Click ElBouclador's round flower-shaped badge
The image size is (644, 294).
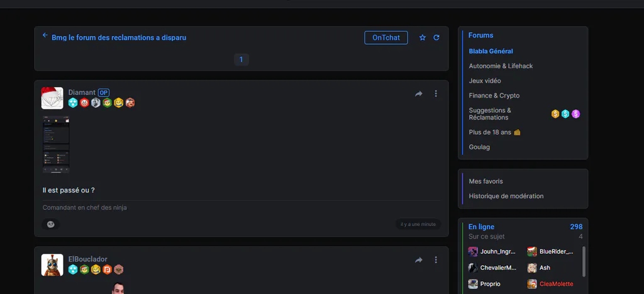(119, 269)
